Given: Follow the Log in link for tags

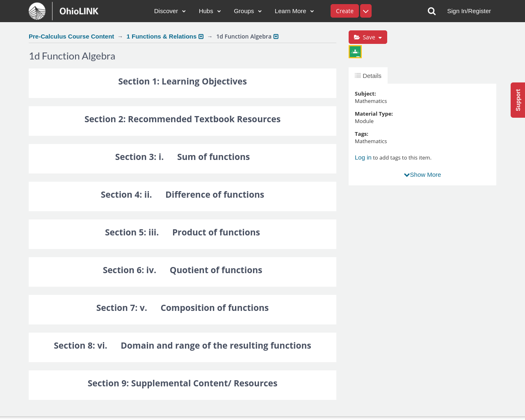Looking at the screenshot, I should 363,157.
